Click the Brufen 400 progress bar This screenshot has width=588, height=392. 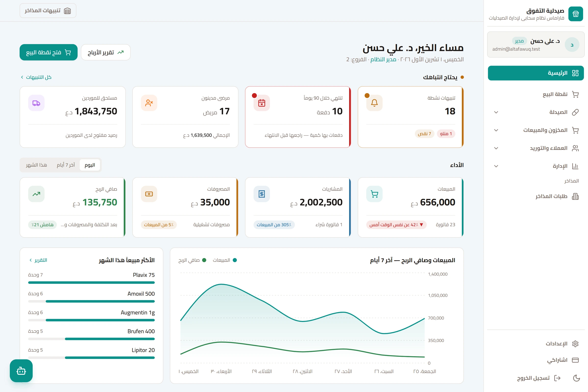point(91,339)
